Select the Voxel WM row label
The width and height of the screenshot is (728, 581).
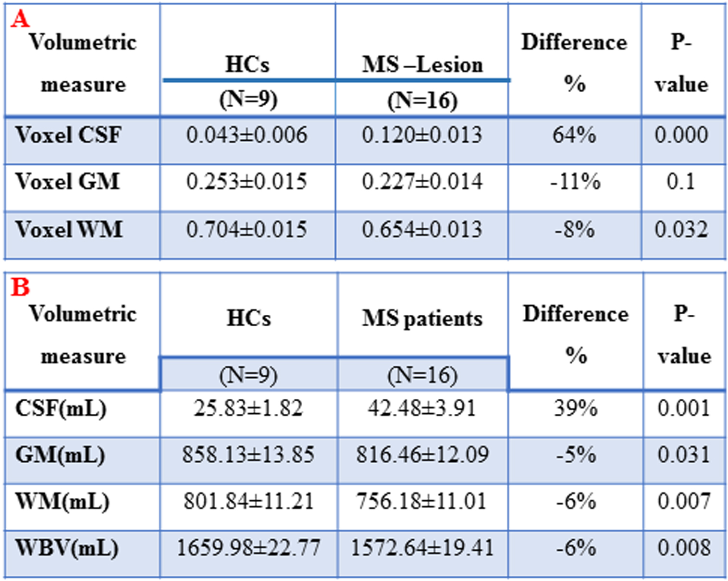click(69, 229)
